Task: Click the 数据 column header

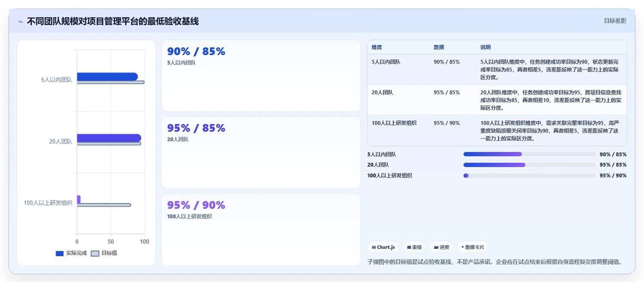Action: 439,47
